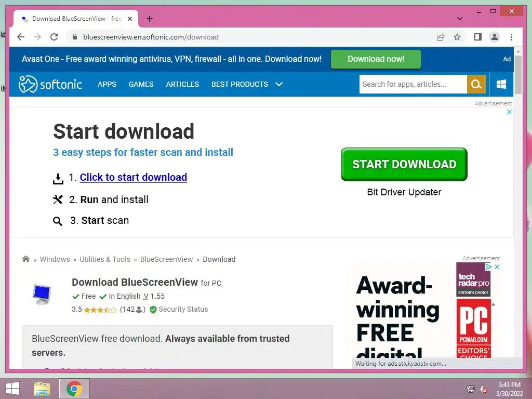This screenshot has width=532, height=399.
Task: Click the magnifier icon beside Start scan
Action: pos(58,221)
